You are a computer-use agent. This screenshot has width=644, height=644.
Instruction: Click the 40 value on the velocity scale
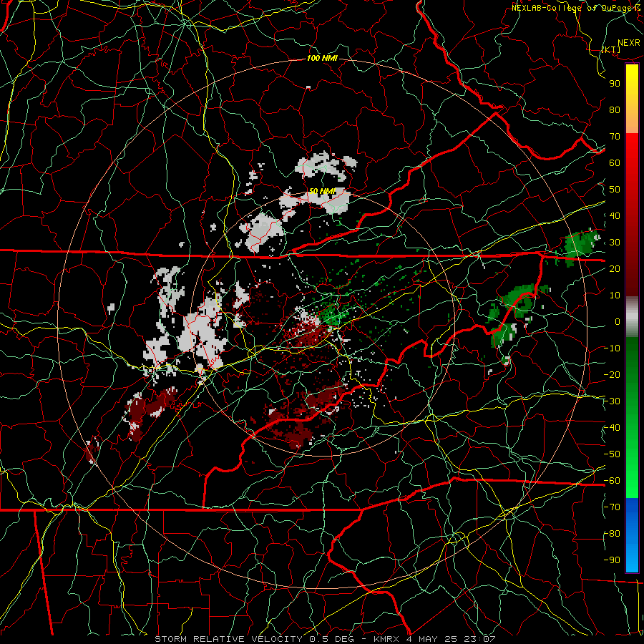point(615,215)
